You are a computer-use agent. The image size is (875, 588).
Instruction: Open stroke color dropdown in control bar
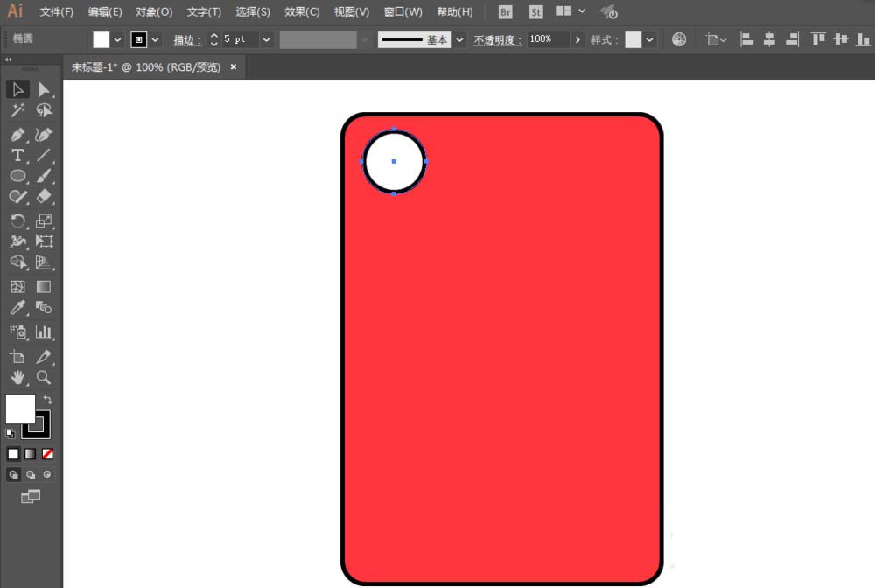click(x=155, y=39)
